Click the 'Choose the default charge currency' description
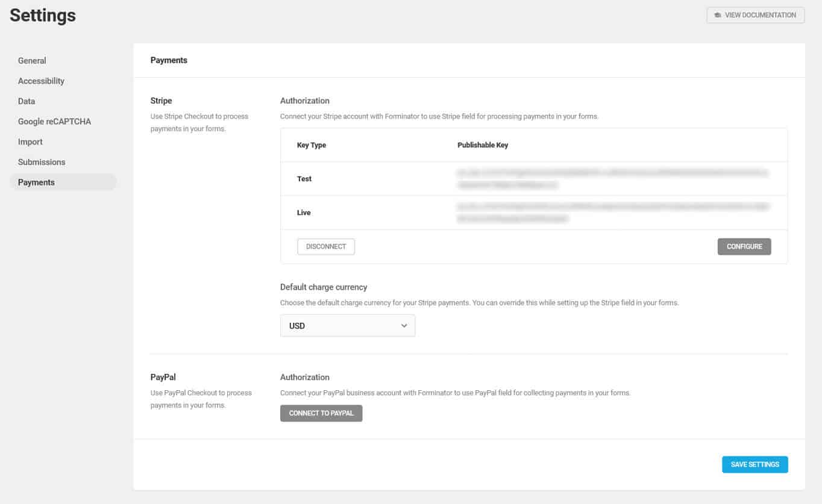 (x=480, y=303)
